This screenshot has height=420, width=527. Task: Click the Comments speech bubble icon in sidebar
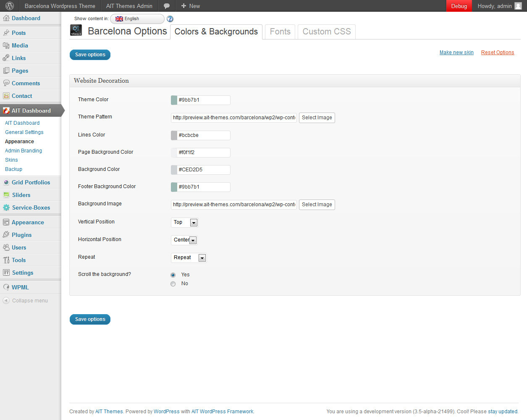[6, 83]
